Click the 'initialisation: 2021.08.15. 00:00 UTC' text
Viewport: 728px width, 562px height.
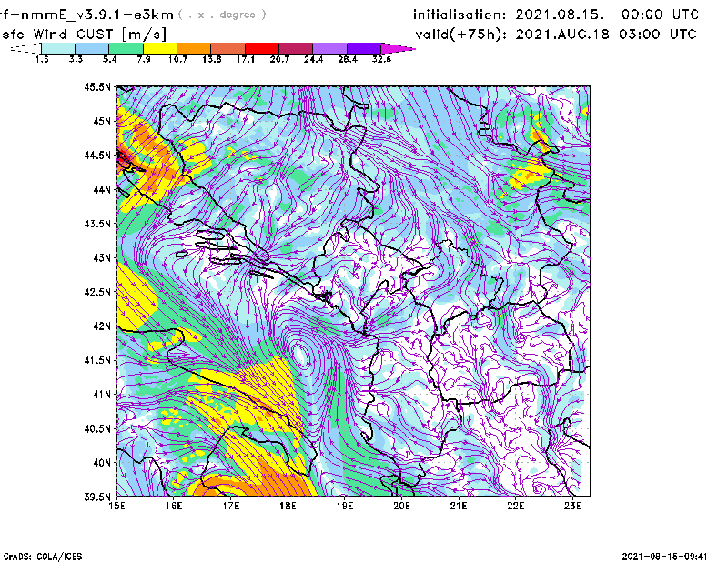556,15
